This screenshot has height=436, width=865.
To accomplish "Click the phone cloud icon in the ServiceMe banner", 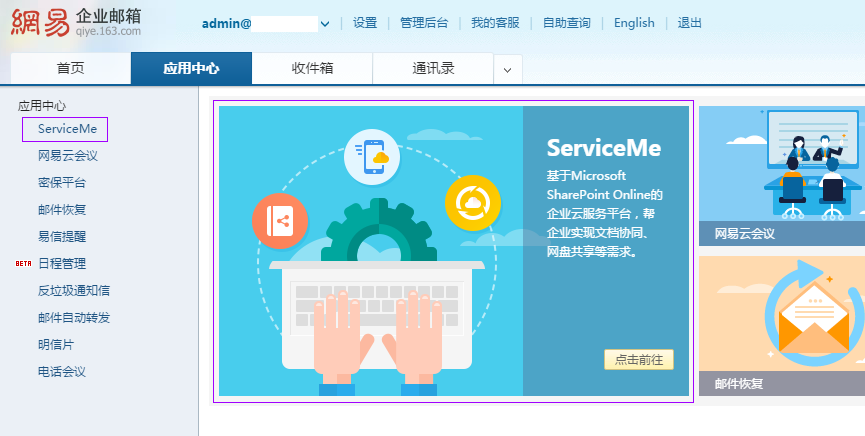I will coord(372,157).
